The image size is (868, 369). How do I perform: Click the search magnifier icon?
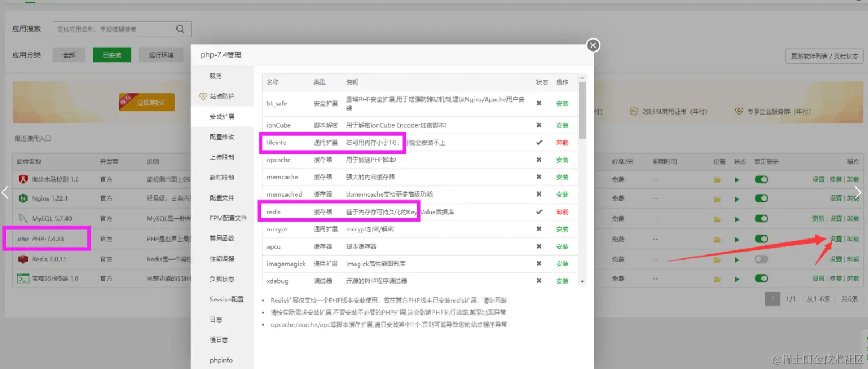pos(180,28)
